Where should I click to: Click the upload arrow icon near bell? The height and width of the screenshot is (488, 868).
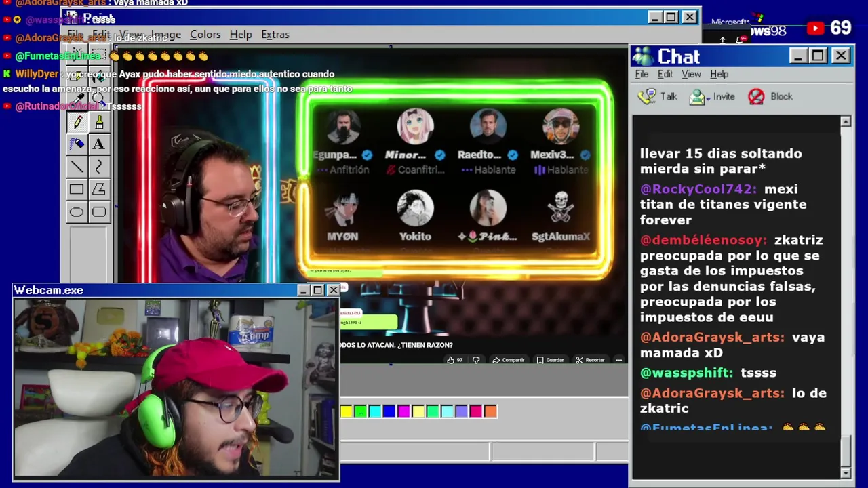pos(722,40)
